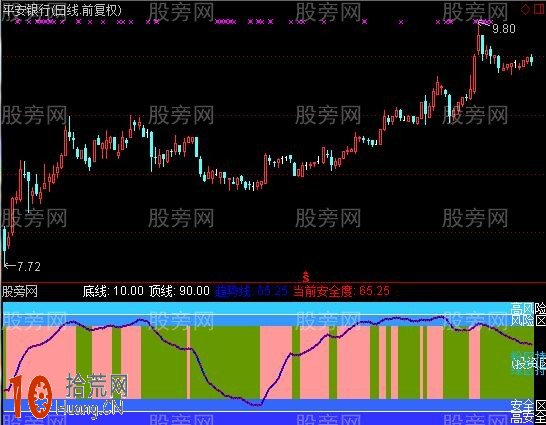Click the 高安全 zone label

(x=528, y=418)
